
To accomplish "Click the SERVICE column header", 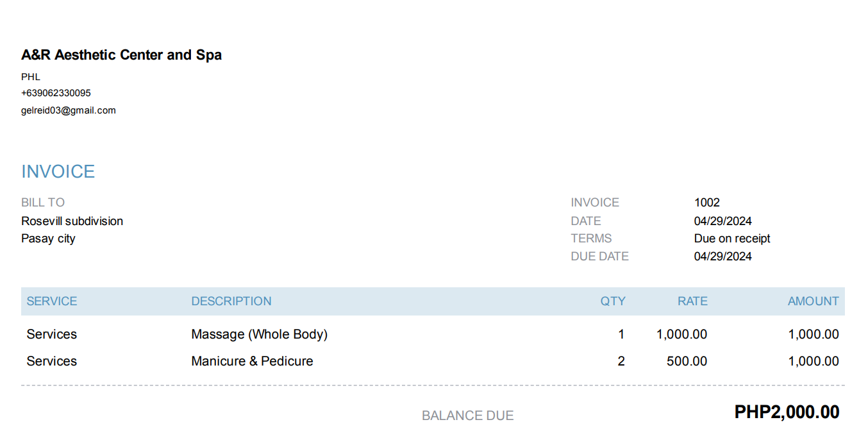I will click(52, 301).
